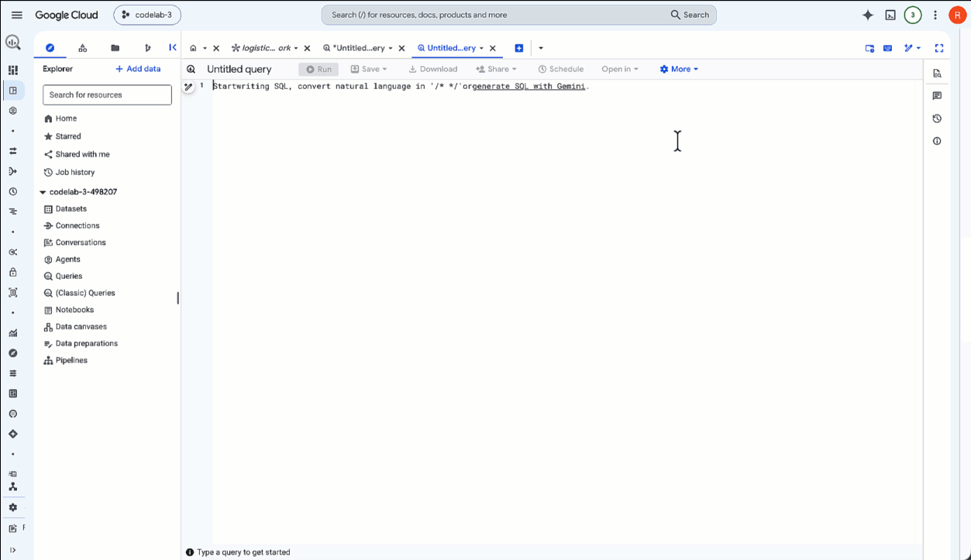Close the home tab
Viewport: 971px width, 560px height.
pos(216,48)
